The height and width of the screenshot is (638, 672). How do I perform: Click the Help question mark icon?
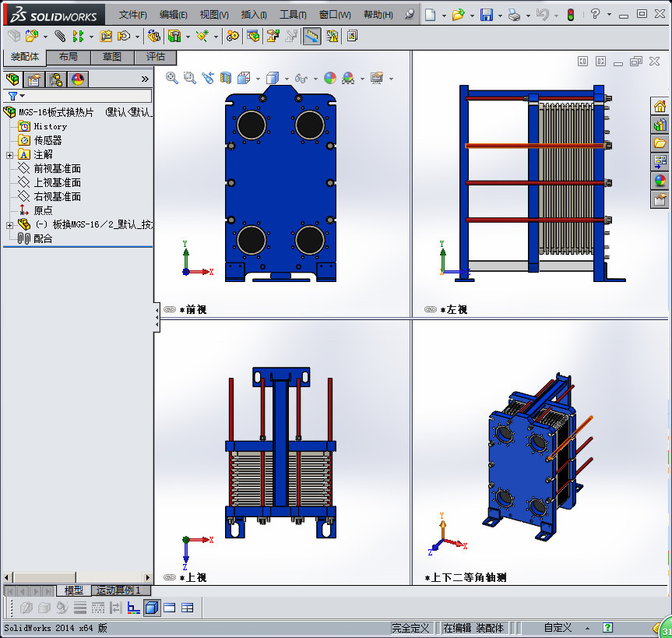595,14
